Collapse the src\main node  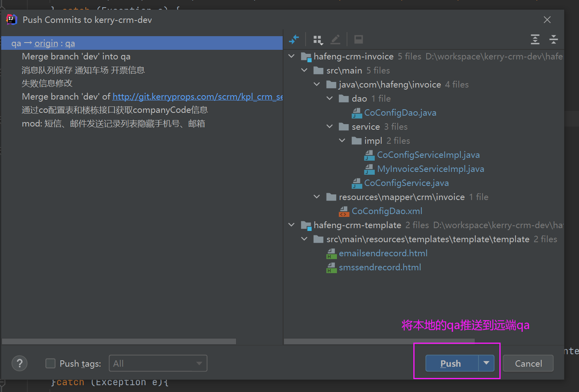(x=304, y=70)
